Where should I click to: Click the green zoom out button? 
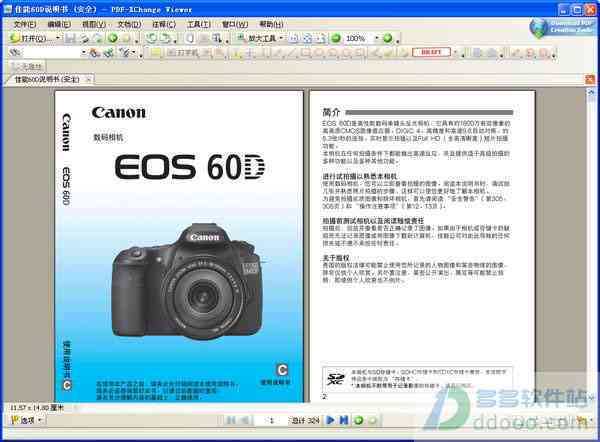pos(336,38)
